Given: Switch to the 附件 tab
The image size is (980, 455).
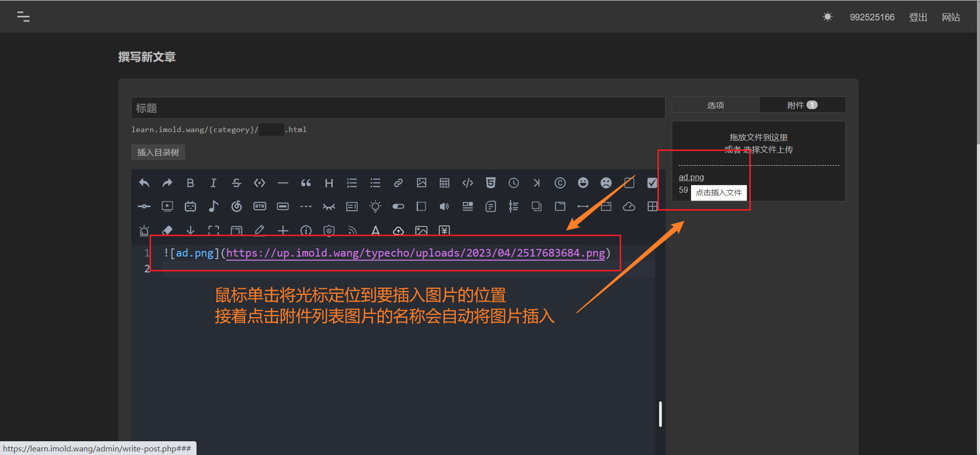Looking at the screenshot, I should tap(802, 105).
